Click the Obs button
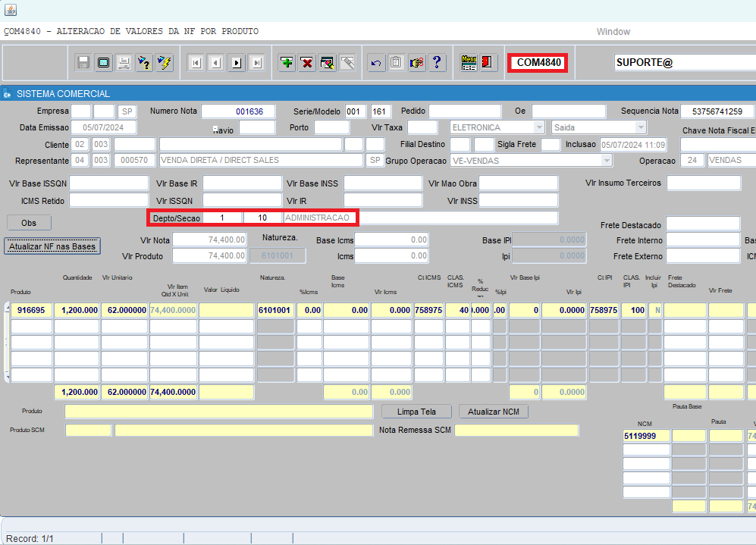 (30, 223)
